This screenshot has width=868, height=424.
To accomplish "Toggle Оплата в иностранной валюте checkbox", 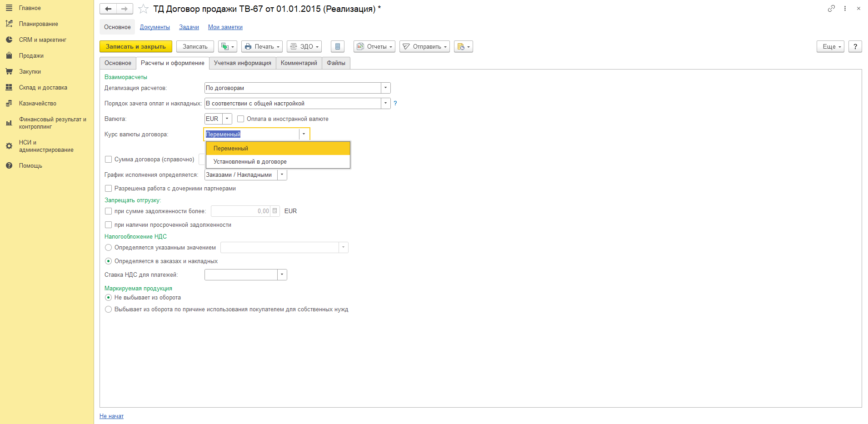I will click(x=241, y=119).
